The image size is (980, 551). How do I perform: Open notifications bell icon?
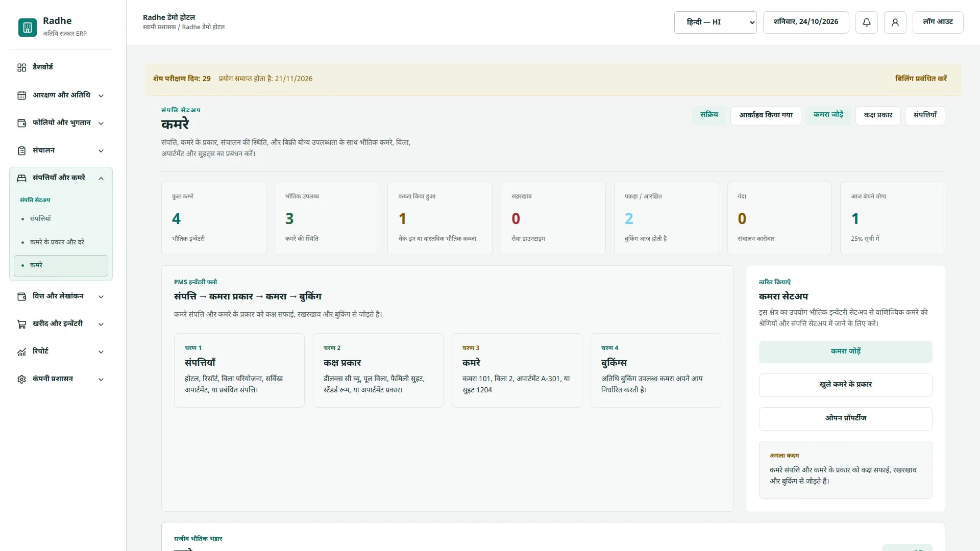[x=866, y=22]
